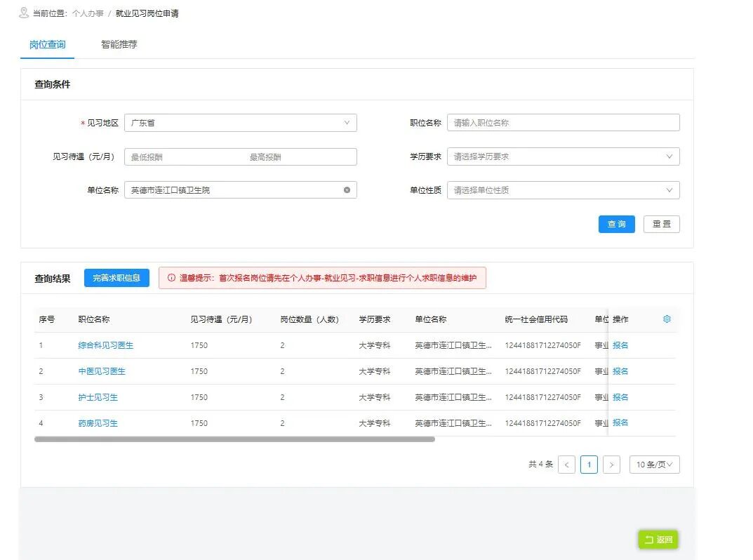This screenshot has height=560, width=753.
Task: Click the dropdown arrow on 见习地区 selector
Action: click(346, 122)
